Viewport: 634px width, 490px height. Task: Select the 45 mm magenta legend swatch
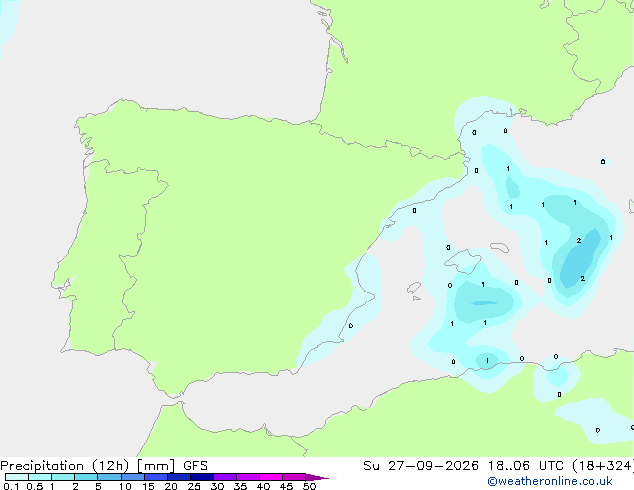coord(294,477)
